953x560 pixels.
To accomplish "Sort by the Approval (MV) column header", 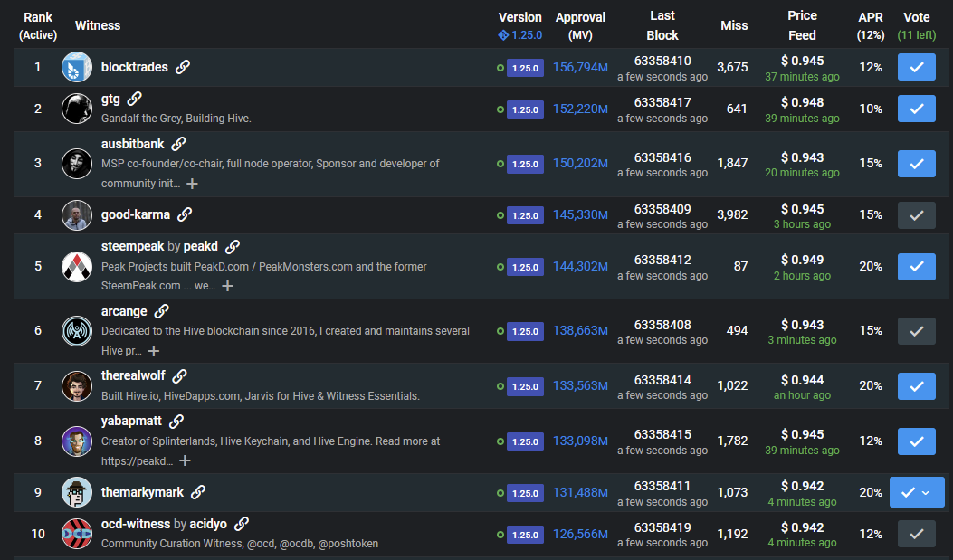I will point(580,26).
